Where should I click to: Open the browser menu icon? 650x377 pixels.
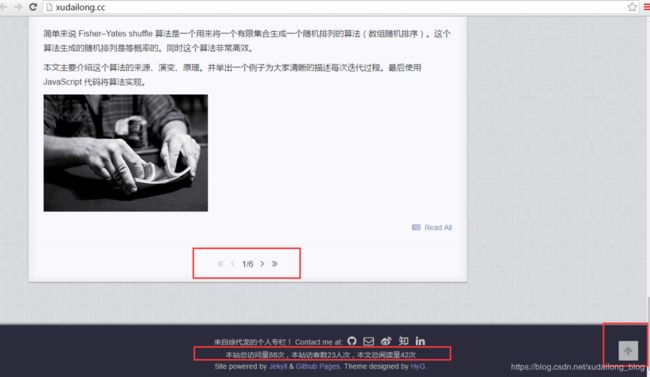(x=647, y=7)
